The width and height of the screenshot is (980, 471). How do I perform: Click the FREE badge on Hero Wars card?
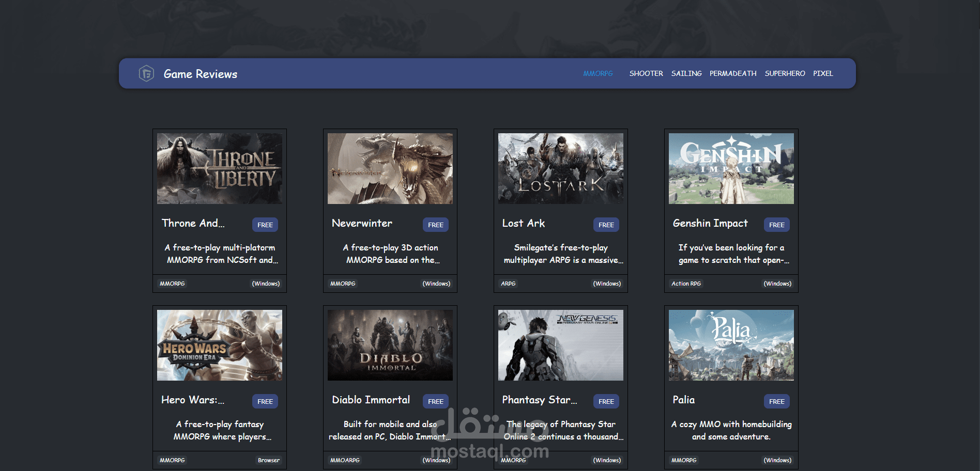[265, 401]
